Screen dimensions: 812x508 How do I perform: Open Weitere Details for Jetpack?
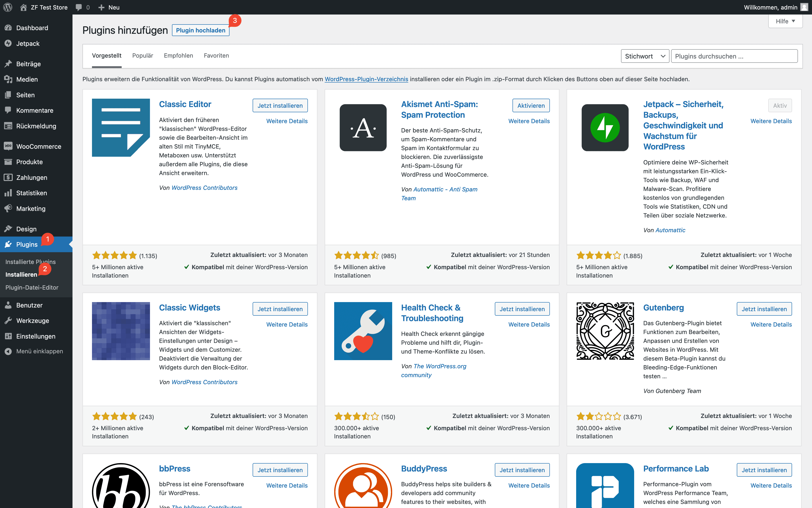[x=771, y=121]
